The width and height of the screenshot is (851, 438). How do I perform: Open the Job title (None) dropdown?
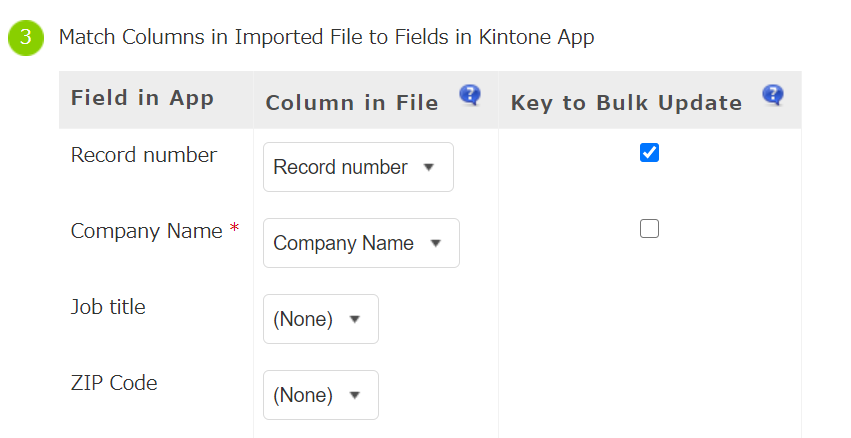[x=320, y=319]
